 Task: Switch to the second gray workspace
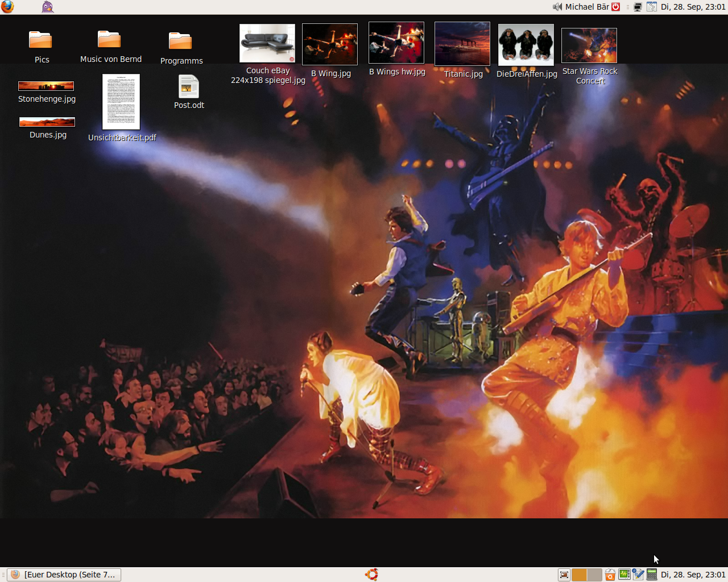(x=594, y=575)
